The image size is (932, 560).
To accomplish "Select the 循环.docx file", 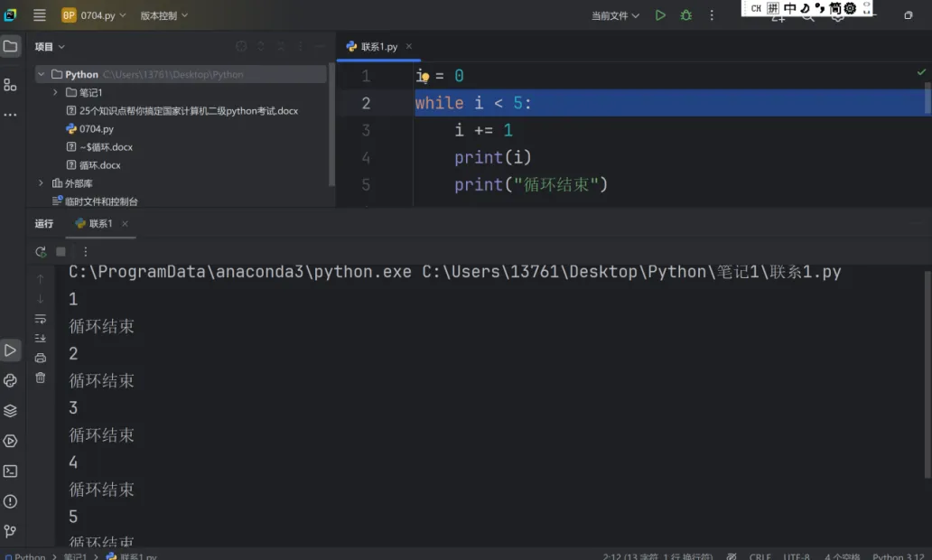I will (100, 164).
